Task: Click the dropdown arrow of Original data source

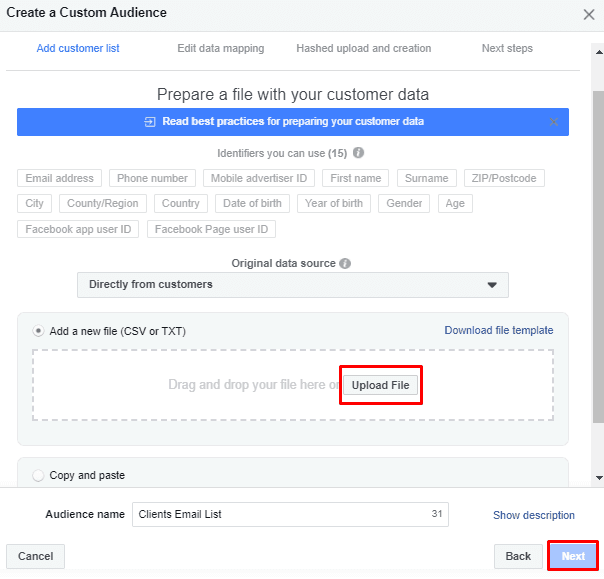Action: pos(492,285)
